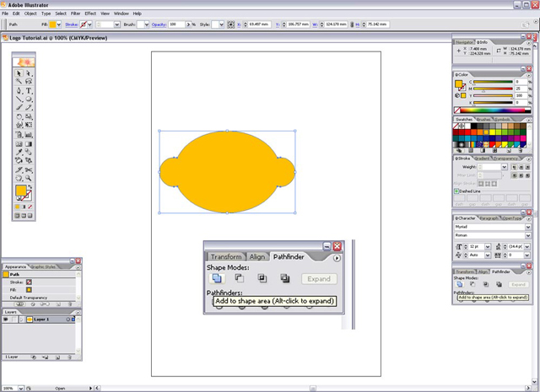This screenshot has width=540, height=392.
Task: Select the Mesh tool
Action: click(x=19, y=144)
